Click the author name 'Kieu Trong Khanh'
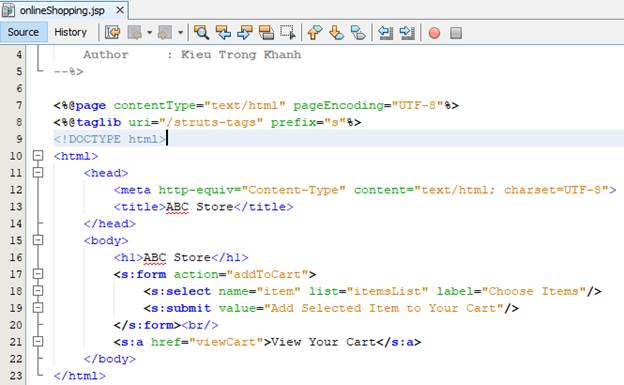Screen dimensions: 624x385 241,55
